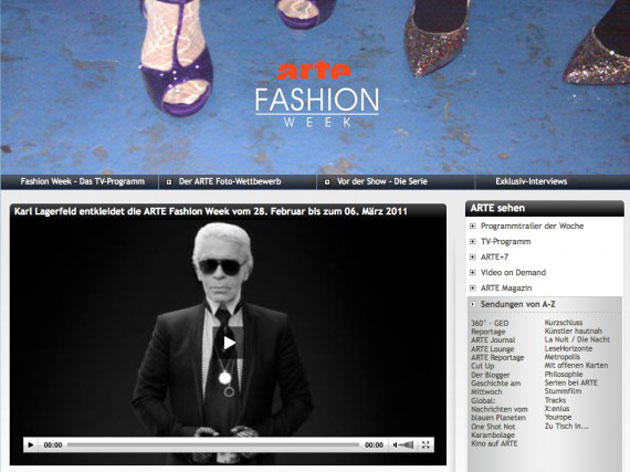Open Global: Nachrichten vom blauen Planeten
Screen dimensions: 630x472
pos(499,409)
